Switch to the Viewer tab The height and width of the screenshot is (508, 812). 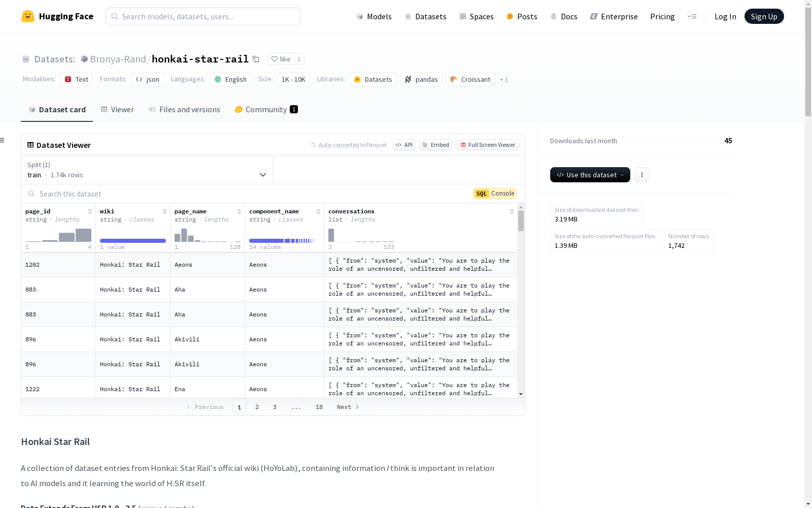[x=117, y=109]
